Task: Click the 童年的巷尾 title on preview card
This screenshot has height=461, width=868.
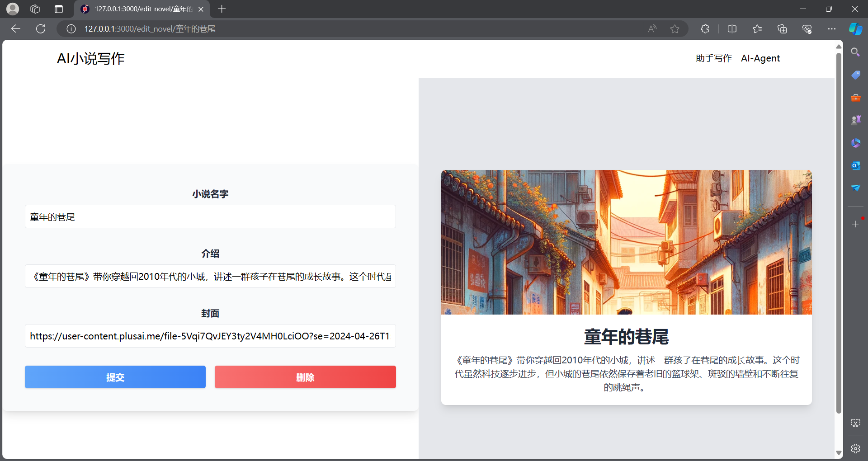Action: pos(626,337)
